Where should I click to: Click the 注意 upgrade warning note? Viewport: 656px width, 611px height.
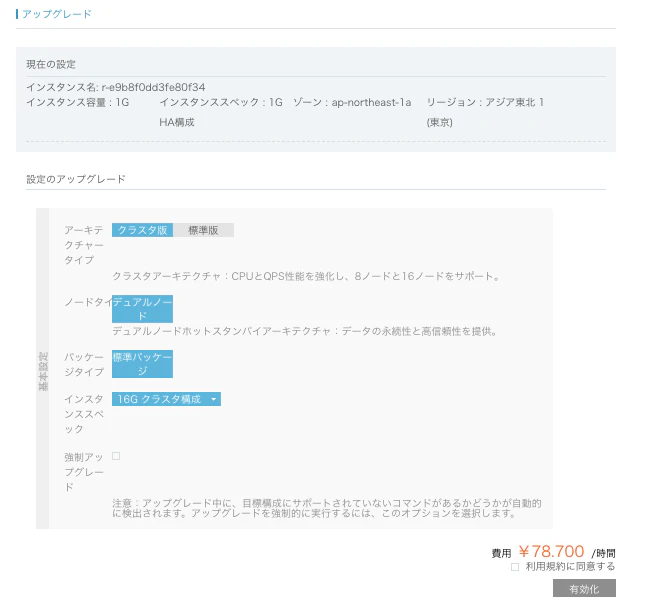(x=327, y=508)
